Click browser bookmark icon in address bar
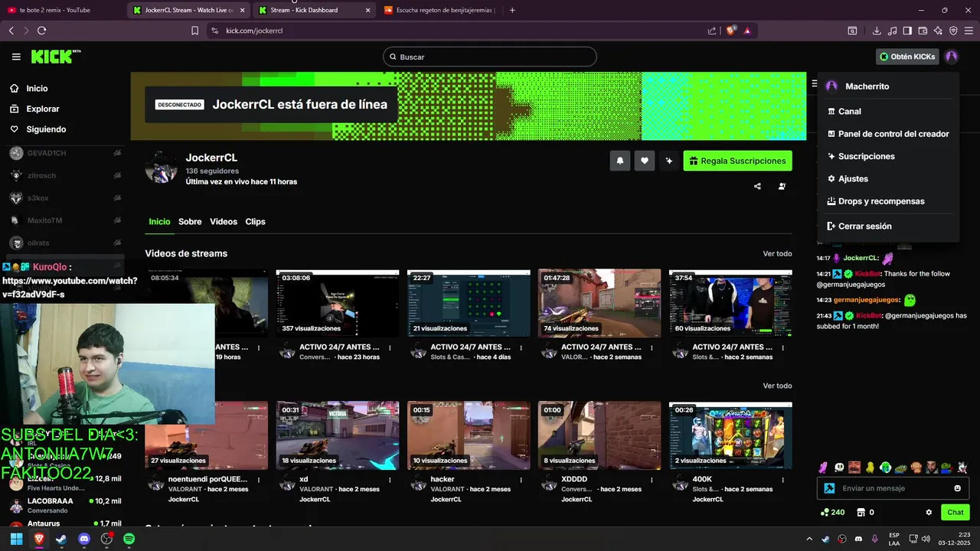This screenshot has width=980, height=551. (194, 31)
